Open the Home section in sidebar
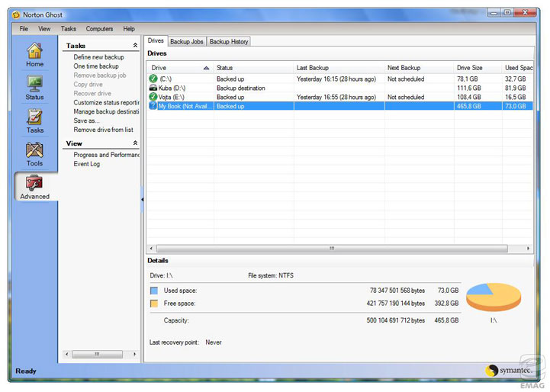The width and height of the screenshot is (550, 392). click(x=34, y=54)
